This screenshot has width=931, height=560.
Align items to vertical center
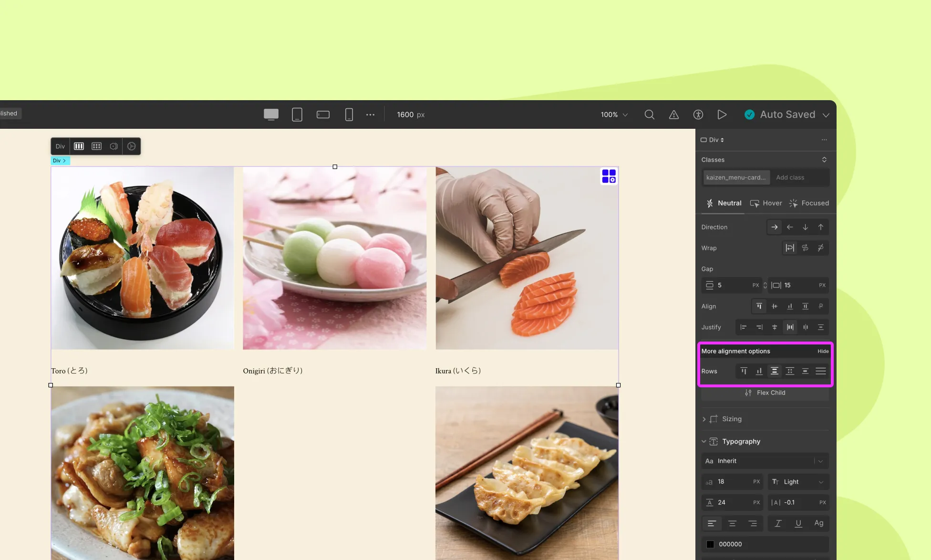pyautogui.click(x=775, y=306)
